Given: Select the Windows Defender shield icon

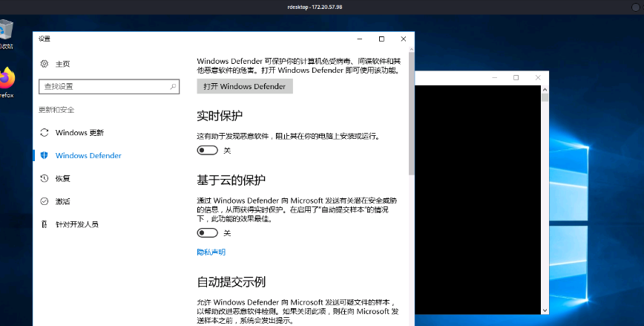Looking at the screenshot, I should pyautogui.click(x=45, y=156).
